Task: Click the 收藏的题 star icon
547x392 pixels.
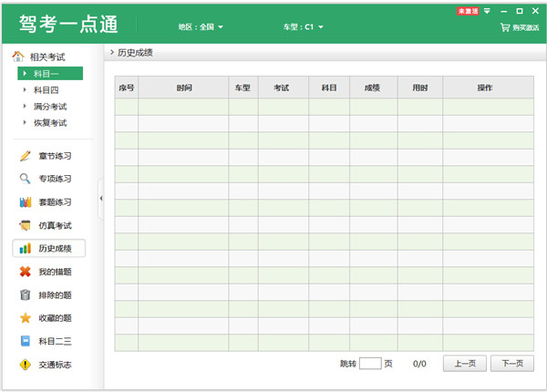Action: coord(26,318)
